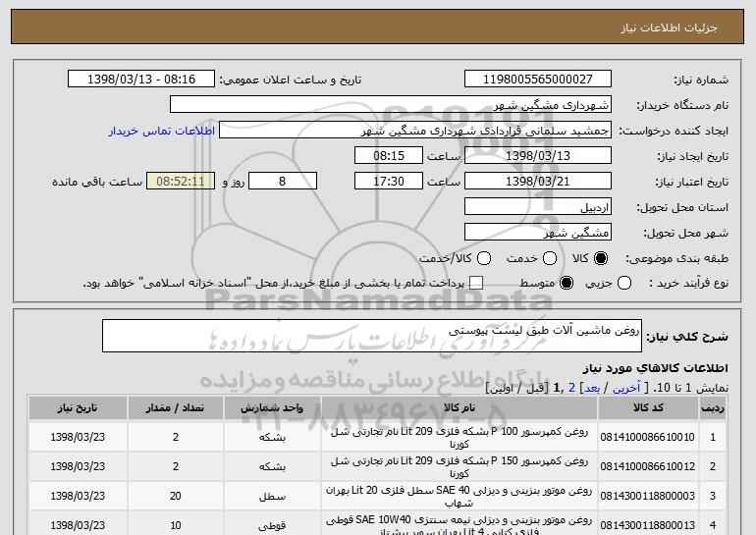Screen dimensions: 756x535
Task: Click the روغن کمپرسور P 150 item name
Action: click(x=459, y=466)
